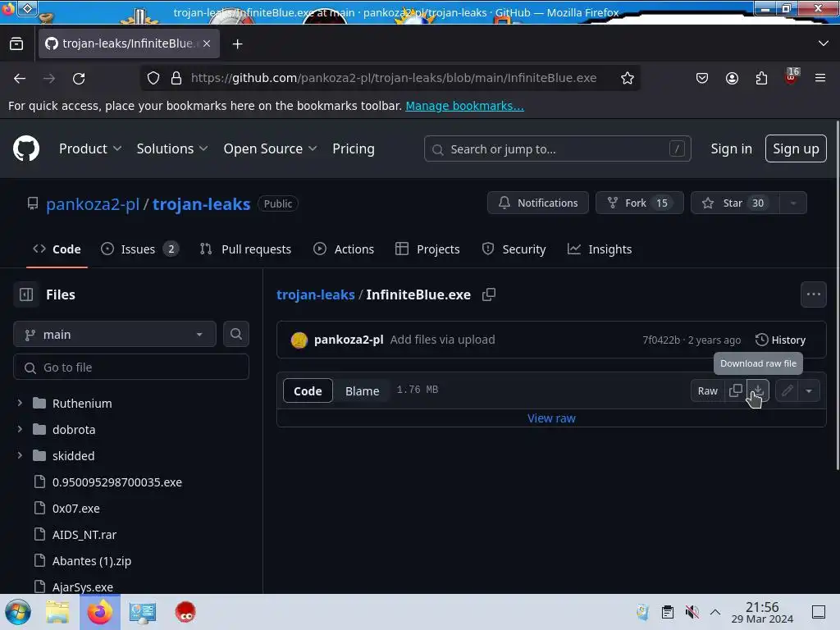The height and width of the screenshot is (630, 840).
Task: Open a new browser tab
Action: (x=237, y=44)
